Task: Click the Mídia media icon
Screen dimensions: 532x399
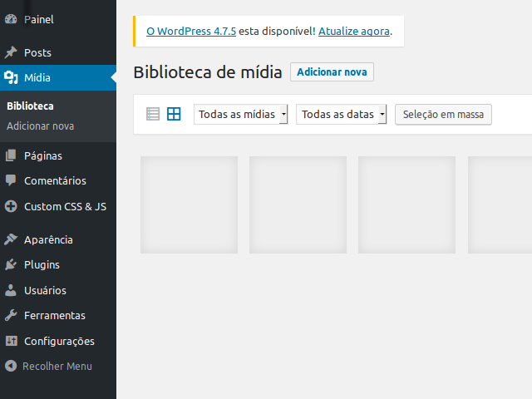Action: pyautogui.click(x=11, y=77)
